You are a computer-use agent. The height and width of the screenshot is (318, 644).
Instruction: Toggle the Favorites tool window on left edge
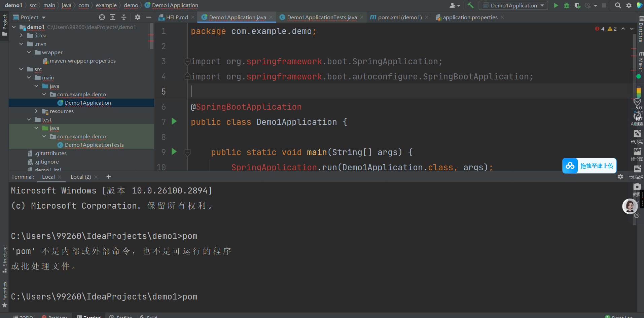(x=4, y=294)
